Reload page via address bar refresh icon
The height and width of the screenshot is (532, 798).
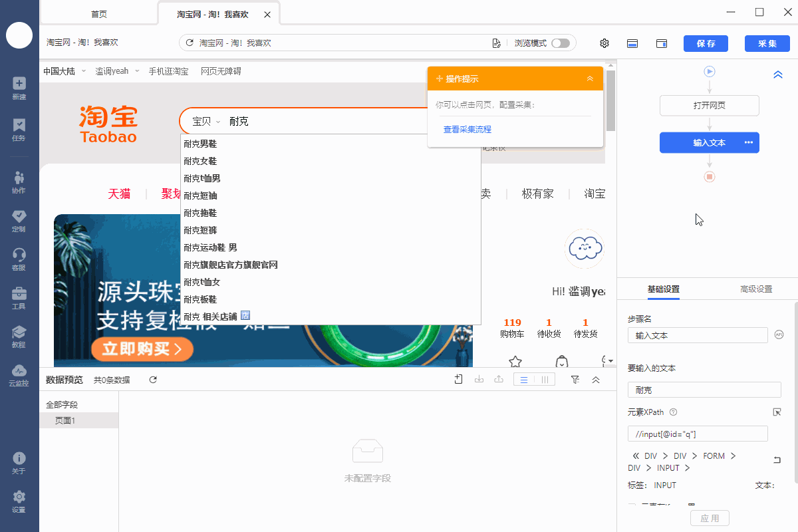pyautogui.click(x=190, y=43)
